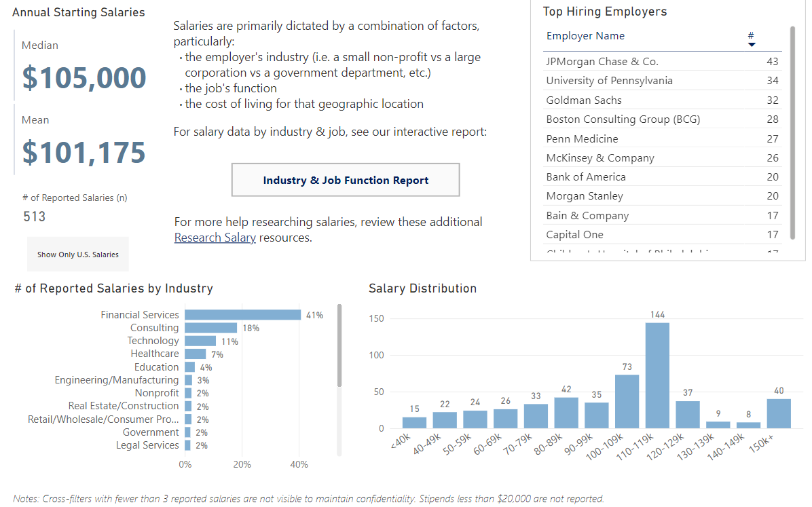Select the 80-89k salary bar
812x507 pixels.
[x=566, y=413]
